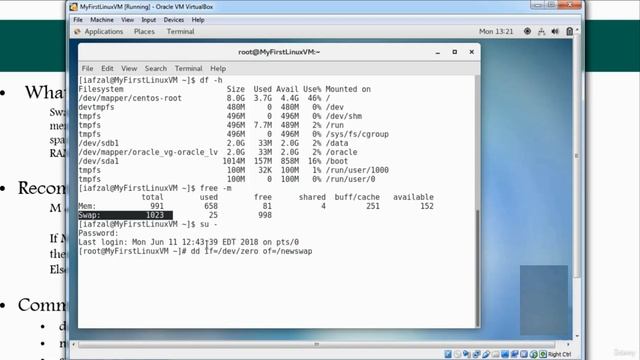Click the /sys/fs/cgroup mount point text
This screenshot has height=360, width=640.
click(357, 134)
